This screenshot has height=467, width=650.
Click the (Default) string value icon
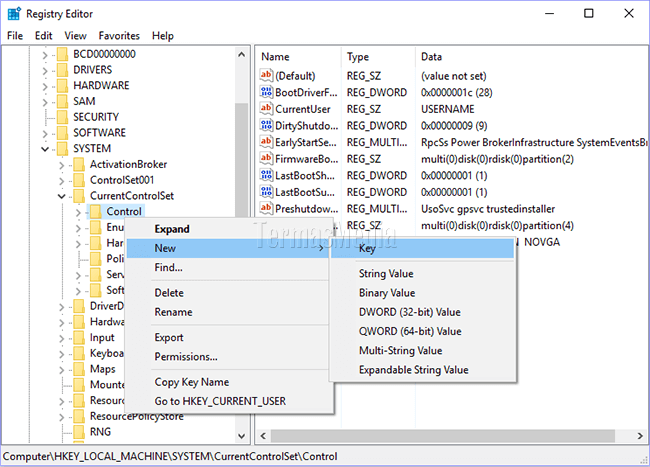point(266,75)
